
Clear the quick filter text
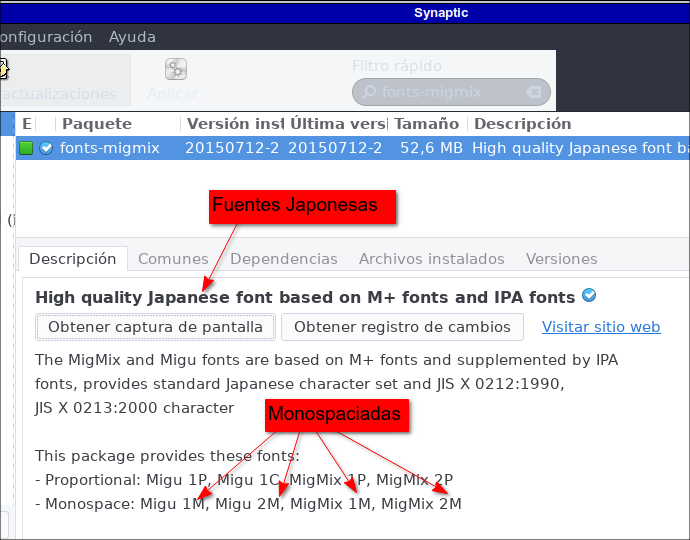pyautogui.click(x=534, y=92)
